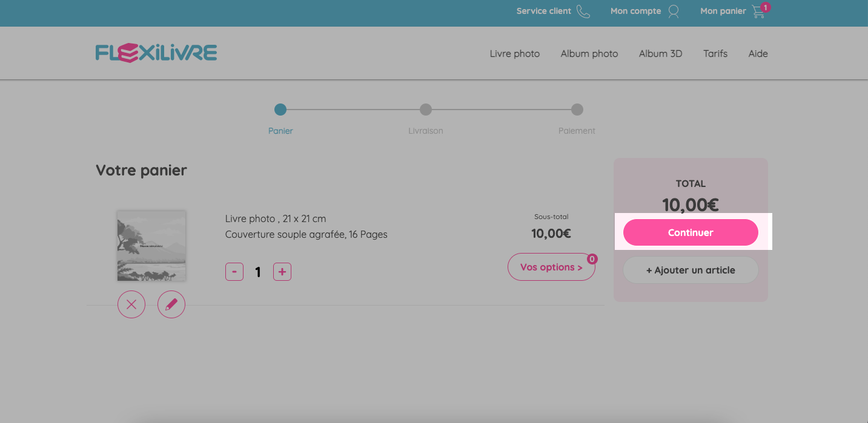
Task: Click the photo book cover thumbnail
Action: 151,246
